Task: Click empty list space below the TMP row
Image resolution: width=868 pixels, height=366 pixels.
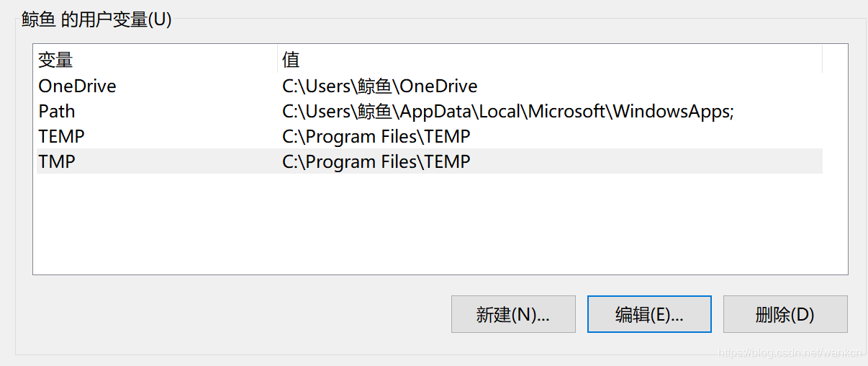Action: [432, 223]
